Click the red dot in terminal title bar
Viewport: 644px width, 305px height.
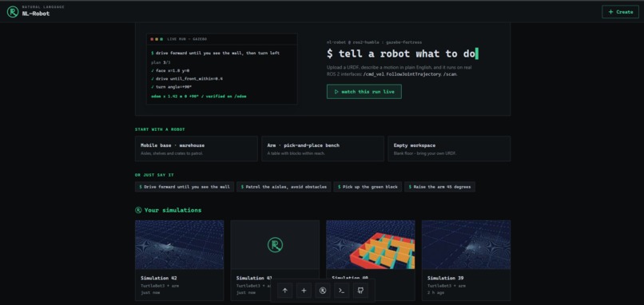point(152,39)
